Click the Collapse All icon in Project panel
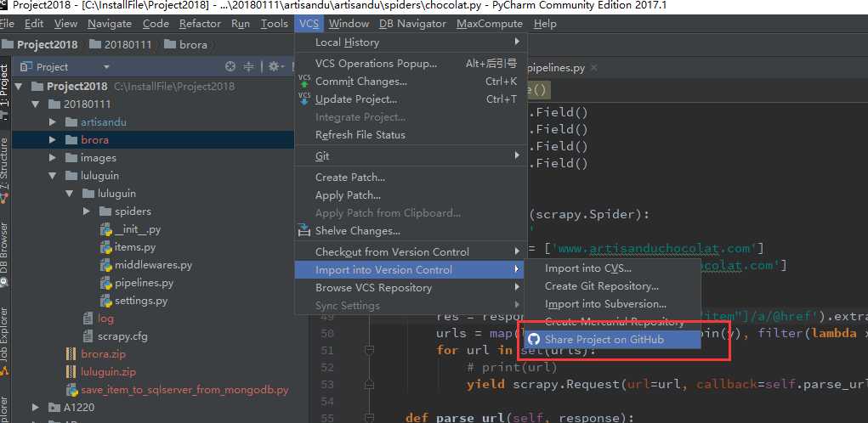Image resolution: width=868 pixels, height=423 pixels. 249,67
